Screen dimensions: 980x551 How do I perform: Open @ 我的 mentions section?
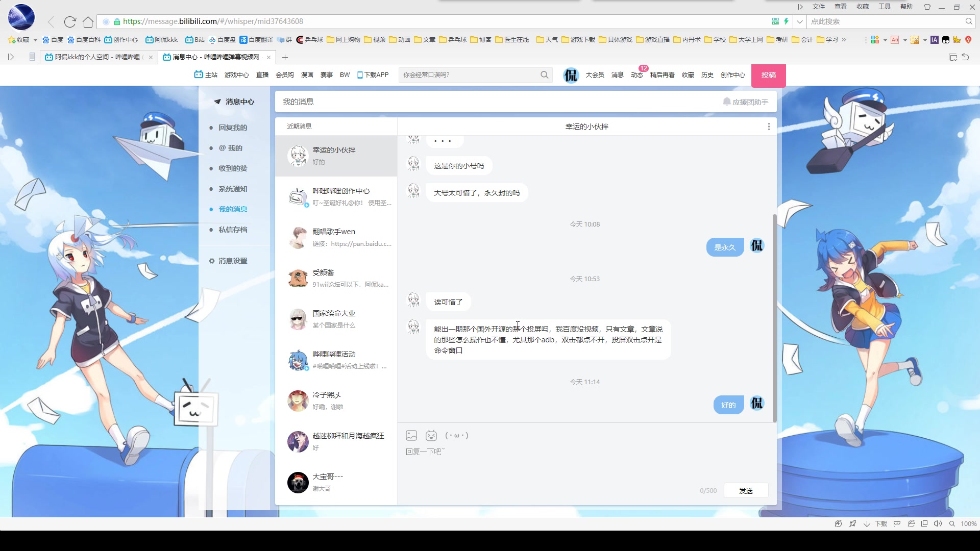point(231,148)
